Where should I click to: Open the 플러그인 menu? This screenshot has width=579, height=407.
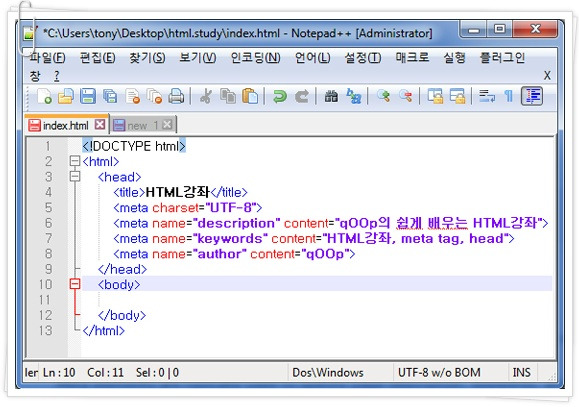(x=502, y=58)
